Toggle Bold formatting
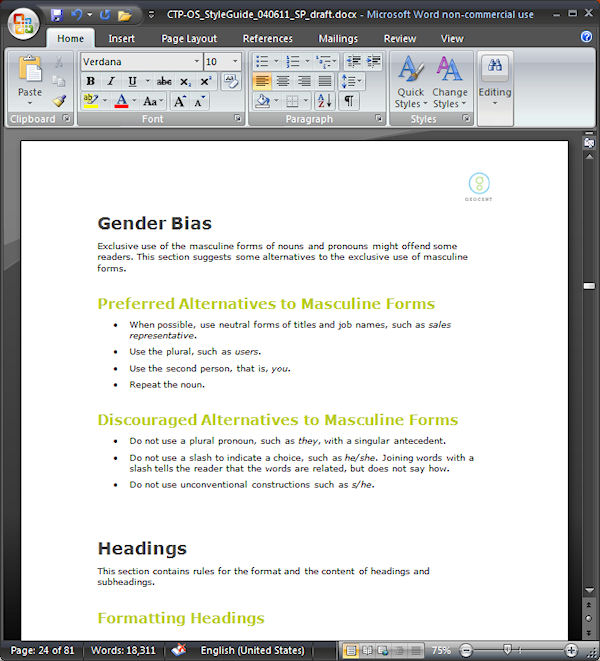Image resolution: width=600 pixels, height=661 pixels. coord(90,81)
